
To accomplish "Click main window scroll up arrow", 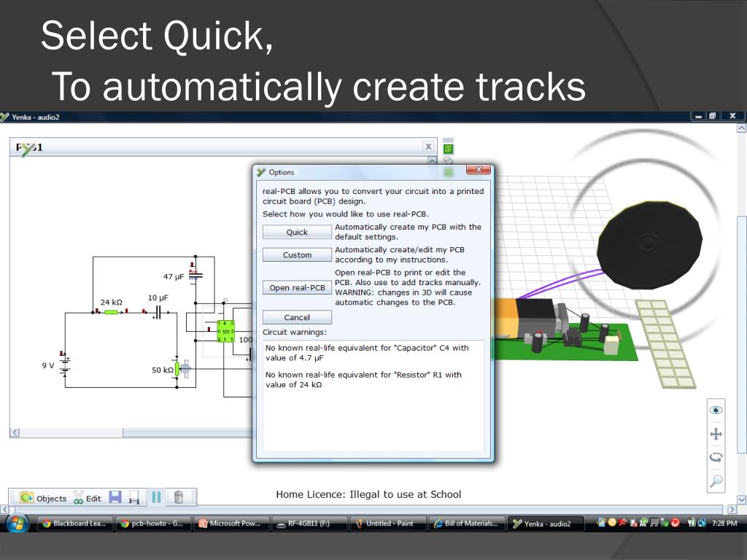I will pos(741,128).
